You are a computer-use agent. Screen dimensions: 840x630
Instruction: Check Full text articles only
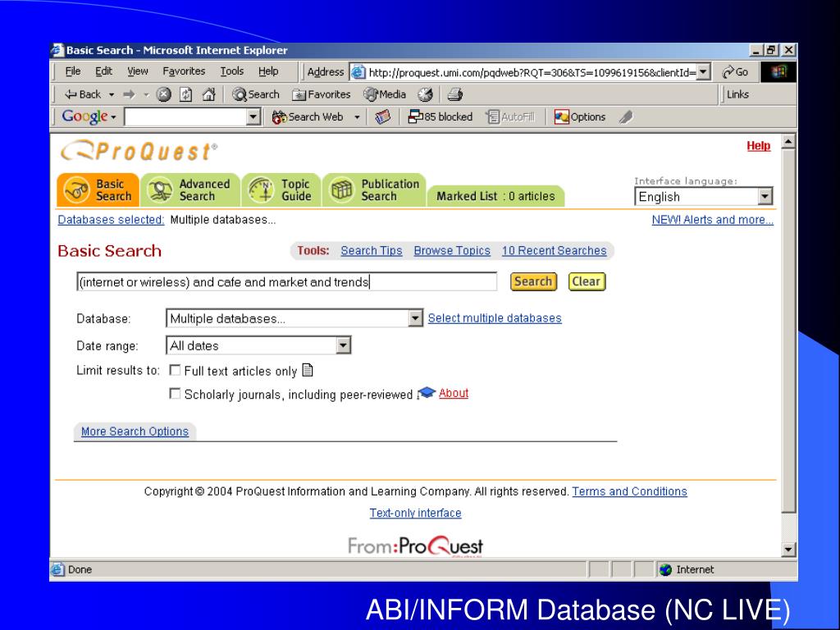pyautogui.click(x=175, y=370)
